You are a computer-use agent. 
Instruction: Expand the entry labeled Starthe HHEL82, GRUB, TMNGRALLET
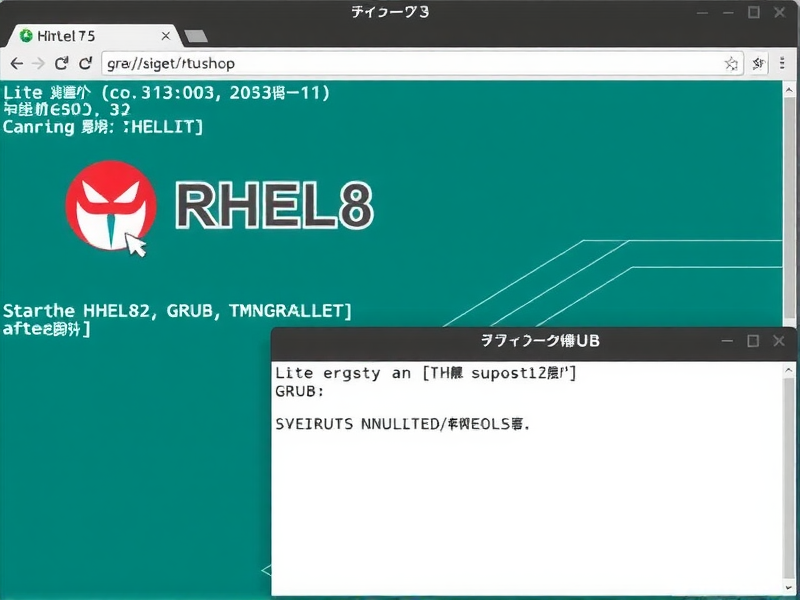click(x=176, y=311)
